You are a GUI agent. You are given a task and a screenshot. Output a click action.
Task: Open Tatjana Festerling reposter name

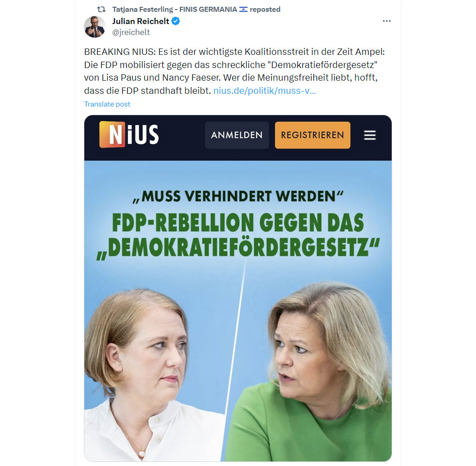point(175,10)
